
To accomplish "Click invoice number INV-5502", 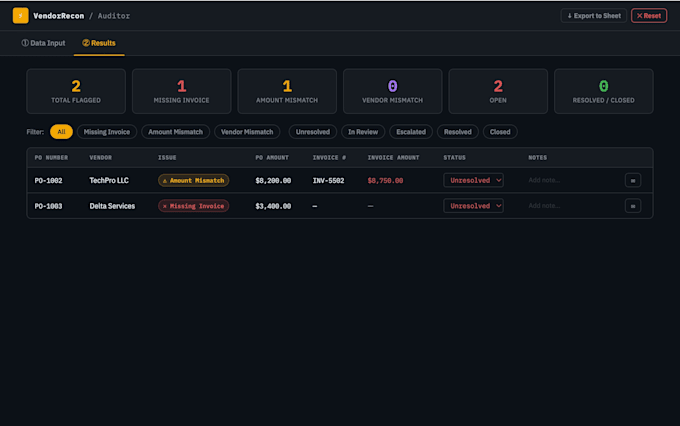I will [x=328, y=180].
